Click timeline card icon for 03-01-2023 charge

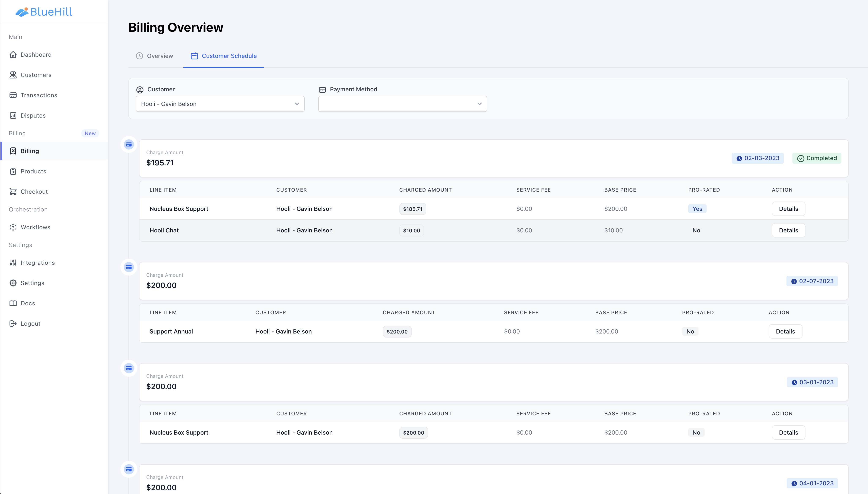(129, 368)
